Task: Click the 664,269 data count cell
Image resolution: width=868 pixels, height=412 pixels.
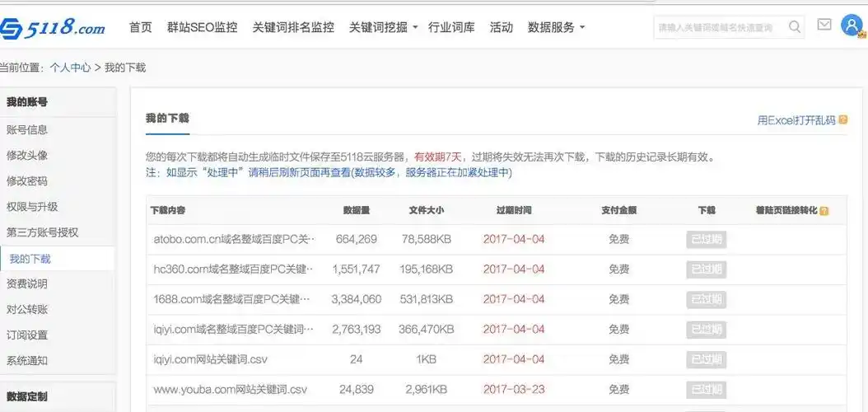Action: tap(357, 239)
